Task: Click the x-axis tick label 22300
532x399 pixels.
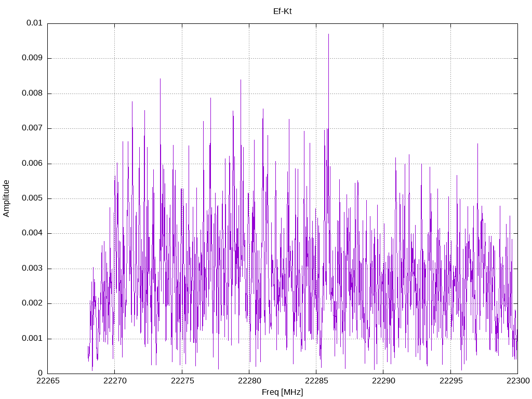Action: click(518, 381)
